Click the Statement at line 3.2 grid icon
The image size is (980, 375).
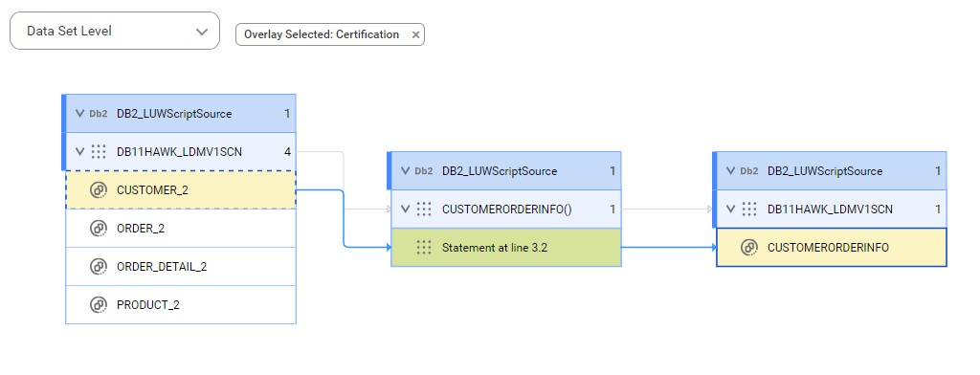[x=424, y=248]
